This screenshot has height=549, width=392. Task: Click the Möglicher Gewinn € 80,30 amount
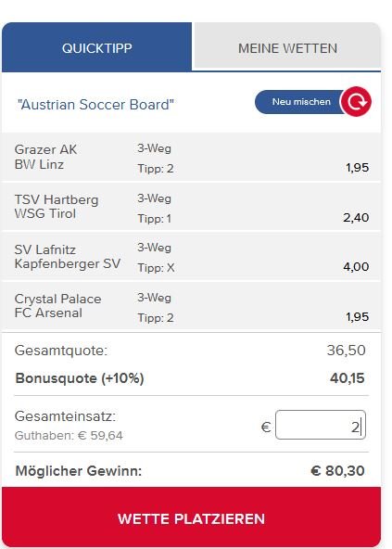(x=337, y=470)
